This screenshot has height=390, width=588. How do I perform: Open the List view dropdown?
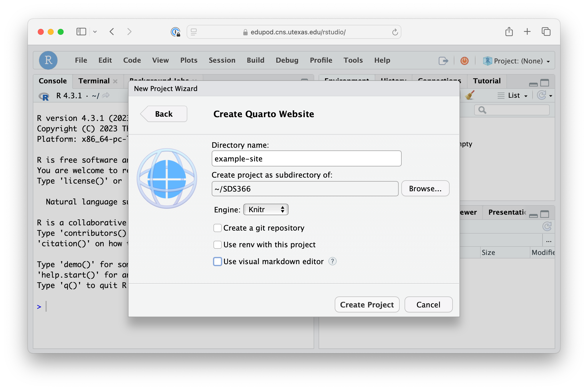click(x=513, y=96)
